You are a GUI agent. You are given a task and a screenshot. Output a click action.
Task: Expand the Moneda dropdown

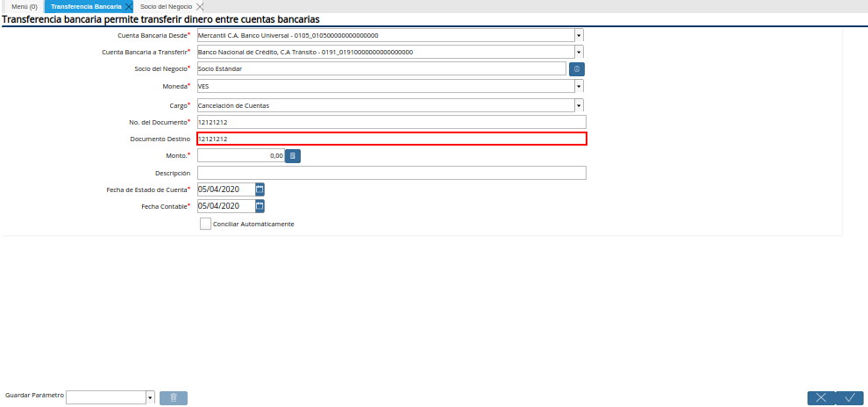pyautogui.click(x=579, y=86)
